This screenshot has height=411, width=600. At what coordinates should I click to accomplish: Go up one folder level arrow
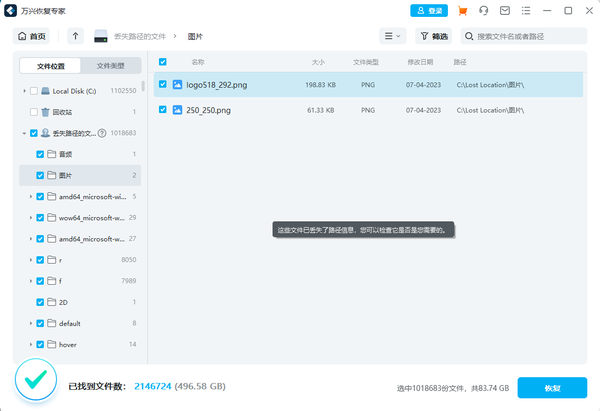76,36
